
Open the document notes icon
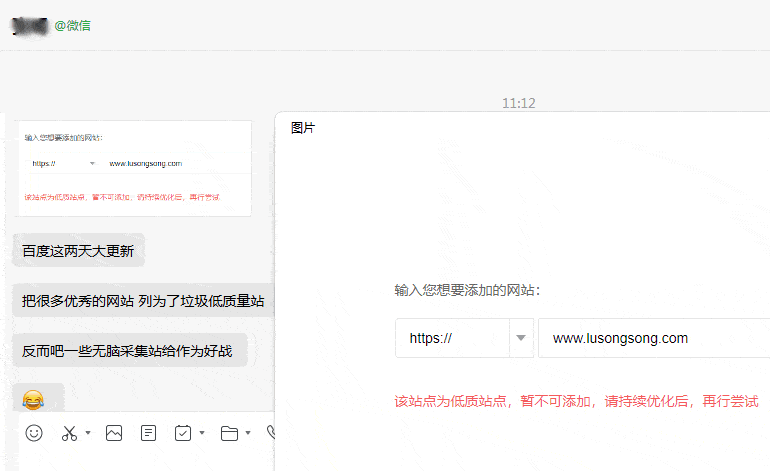[x=148, y=433]
